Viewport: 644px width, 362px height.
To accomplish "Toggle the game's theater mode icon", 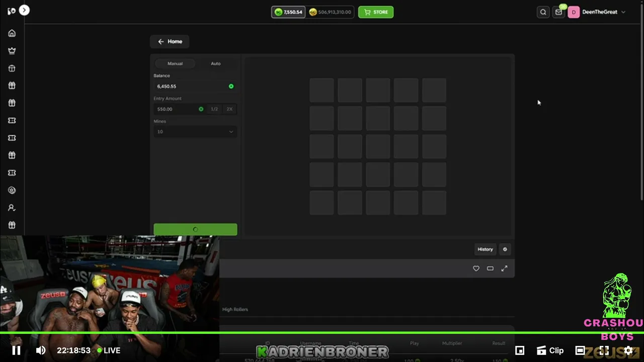I will tap(490, 268).
